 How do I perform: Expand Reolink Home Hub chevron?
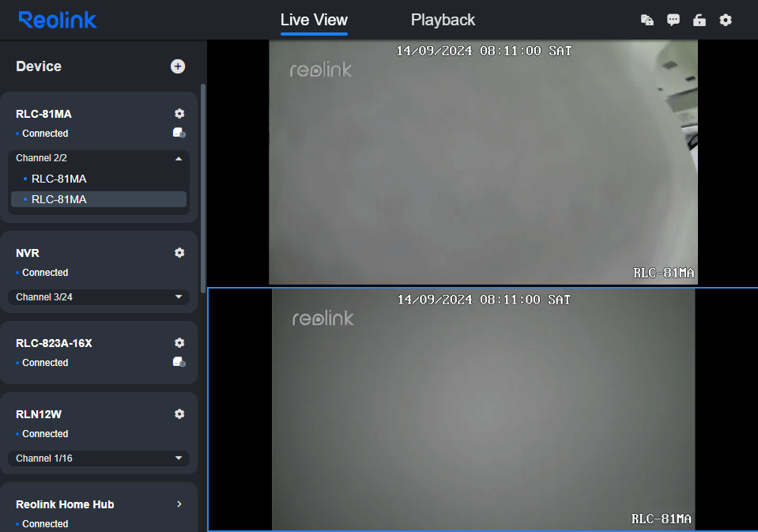point(179,504)
